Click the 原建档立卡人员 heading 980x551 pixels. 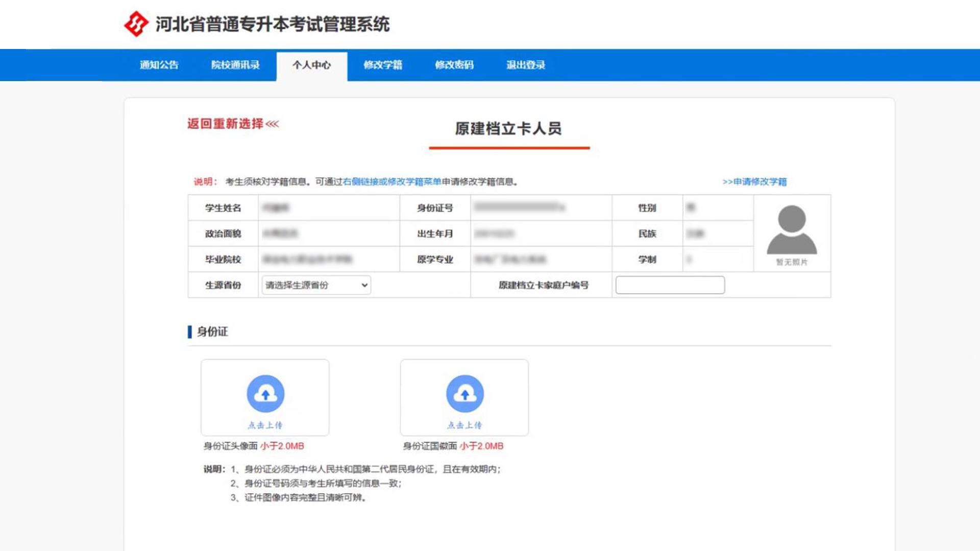pos(508,129)
